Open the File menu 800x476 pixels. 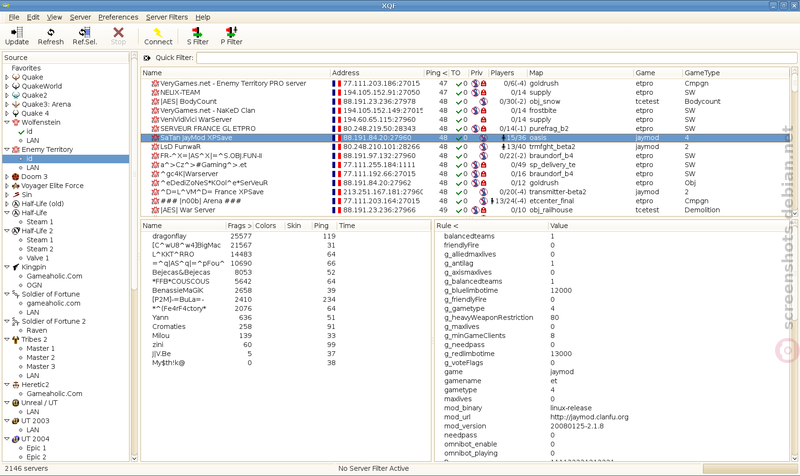14,17
